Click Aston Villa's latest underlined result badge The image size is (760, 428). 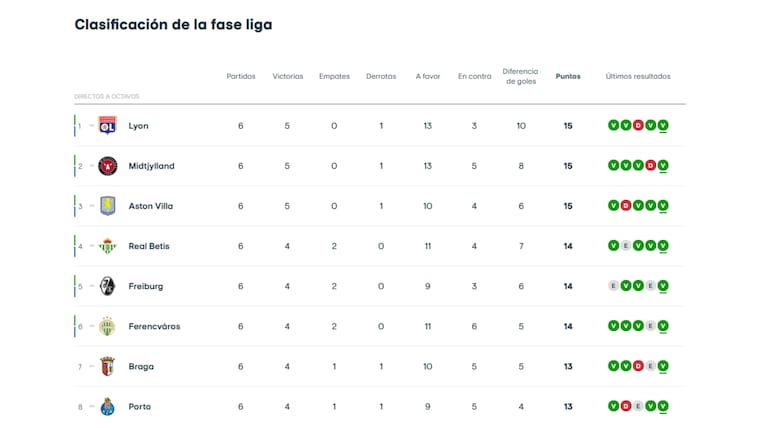[663, 205]
